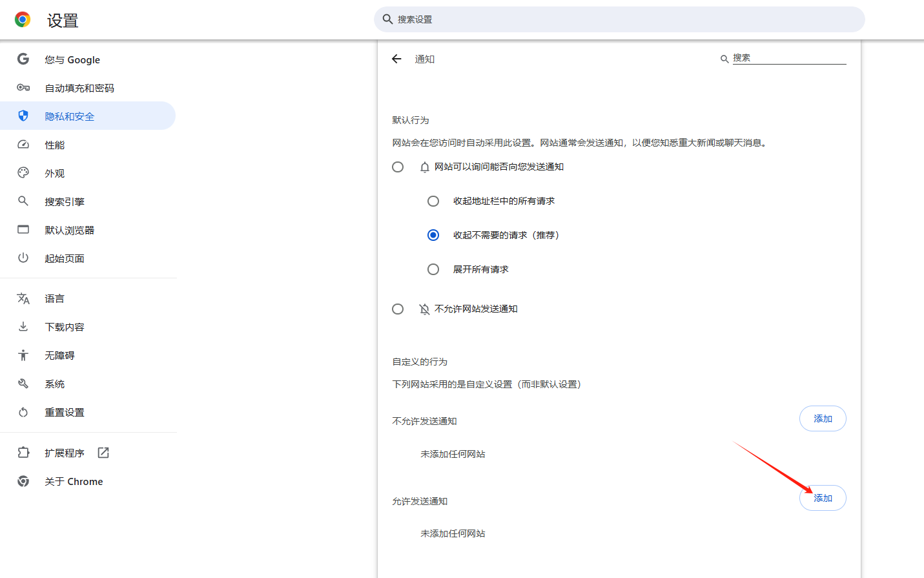Click the key icon for 自动填充和密码

[x=23, y=87]
